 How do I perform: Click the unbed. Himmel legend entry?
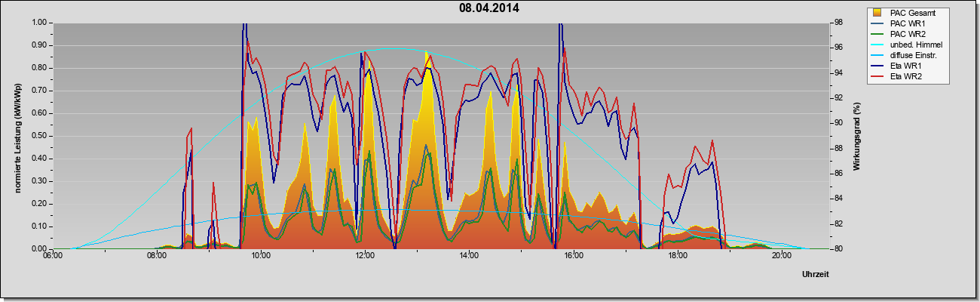pyautogui.click(x=908, y=45)
